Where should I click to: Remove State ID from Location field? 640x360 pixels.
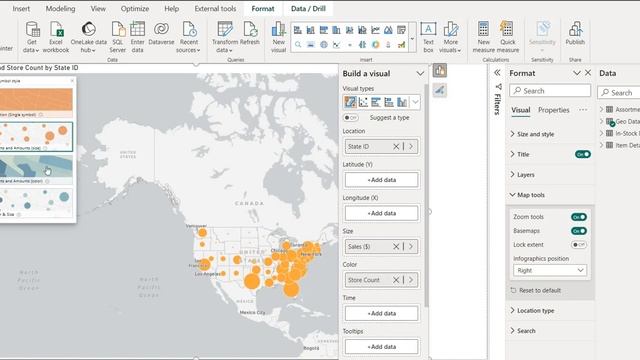pyautogui.click(x=396, y=146)
